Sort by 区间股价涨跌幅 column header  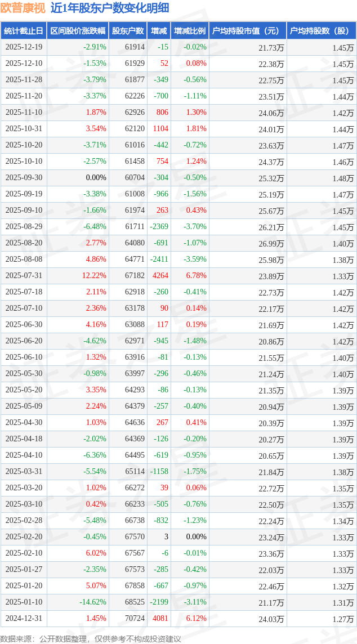pos(78,31)
